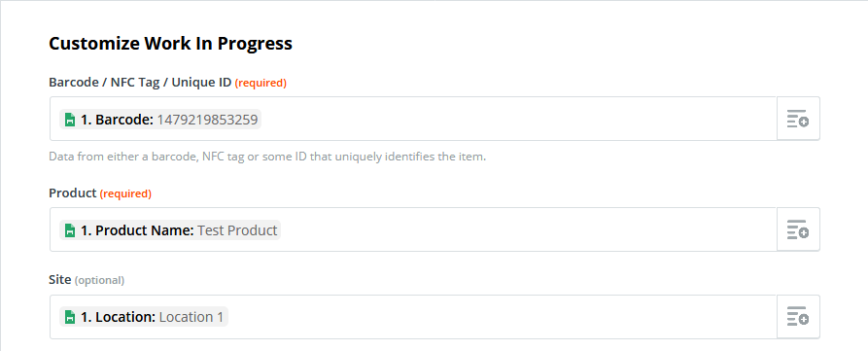Select the 'Product Name: Test Product' pill
Viewport: 868px width, 351px height.
coord(170,230)
